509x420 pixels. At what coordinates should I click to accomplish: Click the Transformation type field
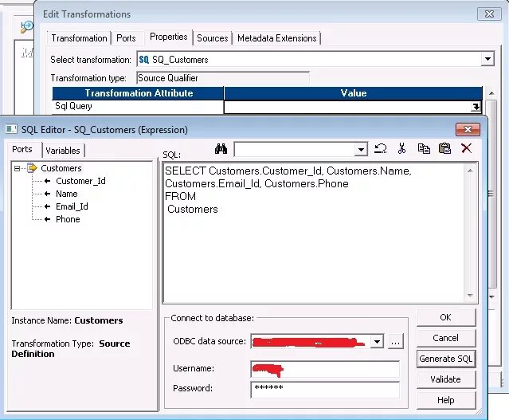(x=223, y=78)
